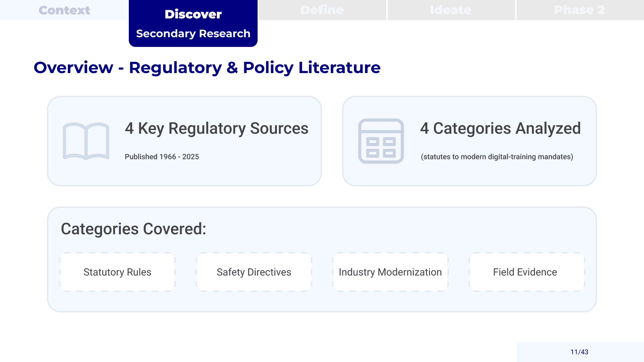The height and width of the screenshot is (362, 644).
Task: Switch to the Context tab
Action: pos(64,10)
